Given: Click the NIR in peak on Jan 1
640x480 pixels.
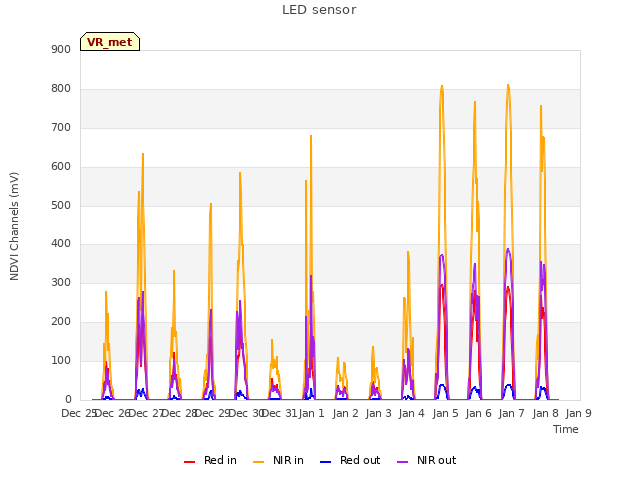Looking at the screenshot, I should pos(311,136).
